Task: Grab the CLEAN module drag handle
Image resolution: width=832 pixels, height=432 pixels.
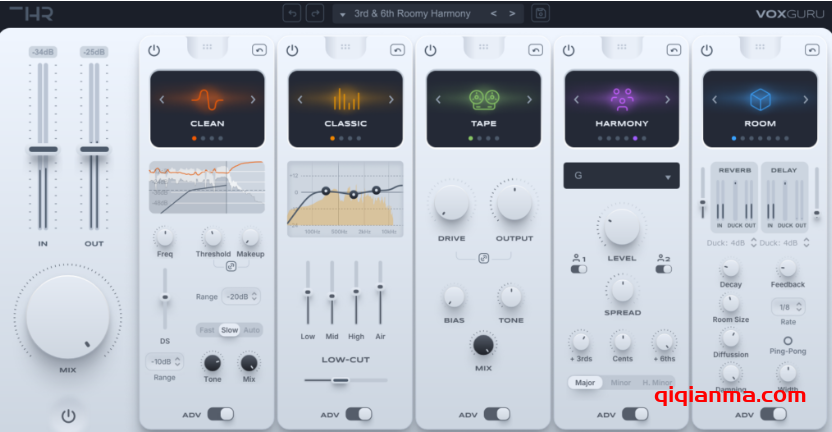Action: (207, 47)
